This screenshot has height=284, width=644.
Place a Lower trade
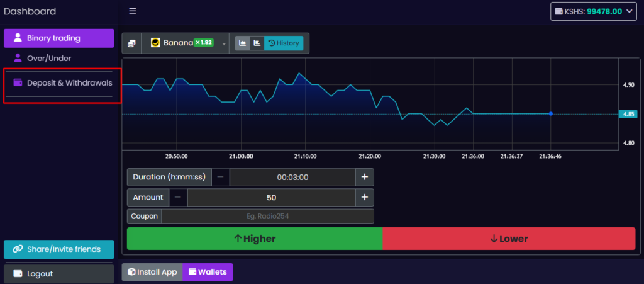[x=509, y=239]
